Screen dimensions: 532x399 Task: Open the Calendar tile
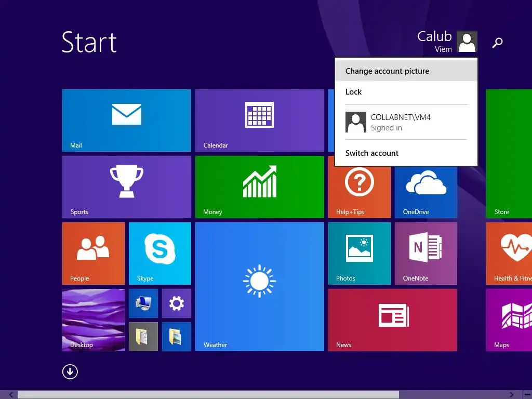[x=260, y=121]
